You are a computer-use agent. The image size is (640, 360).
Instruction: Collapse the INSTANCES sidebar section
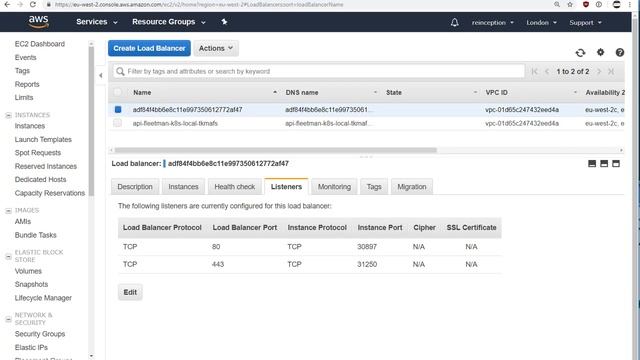tap(8, 115)
